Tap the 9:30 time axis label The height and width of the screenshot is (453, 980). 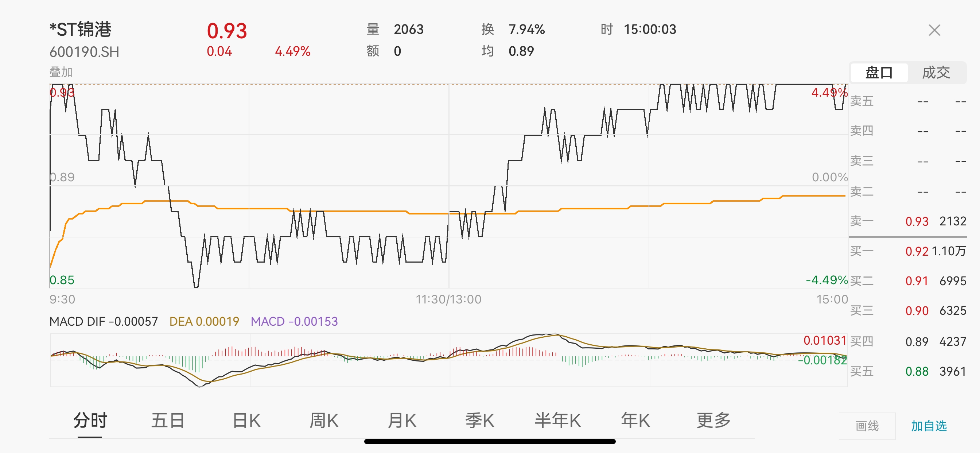(x=62, y=299)
